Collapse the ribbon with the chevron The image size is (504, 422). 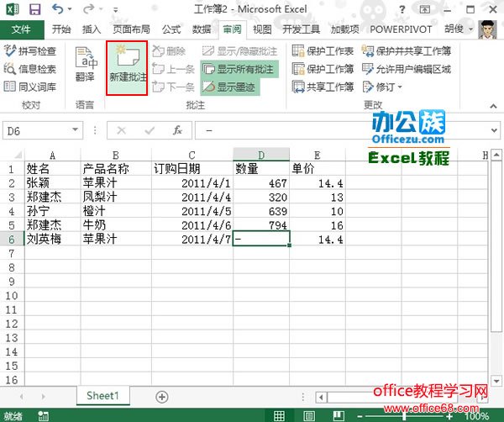493,106
